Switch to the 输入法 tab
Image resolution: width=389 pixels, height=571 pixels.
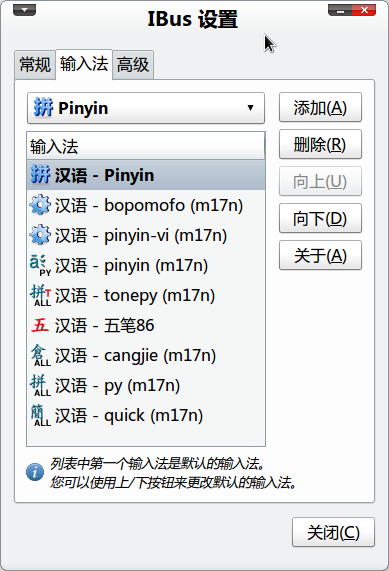click(84, 64)
